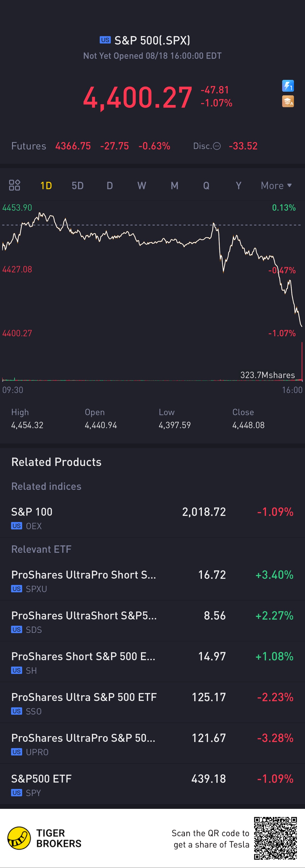Tap the volume bar at 16:00
Viewport: 305px width, 868px height.
click(x=302, y=362)
